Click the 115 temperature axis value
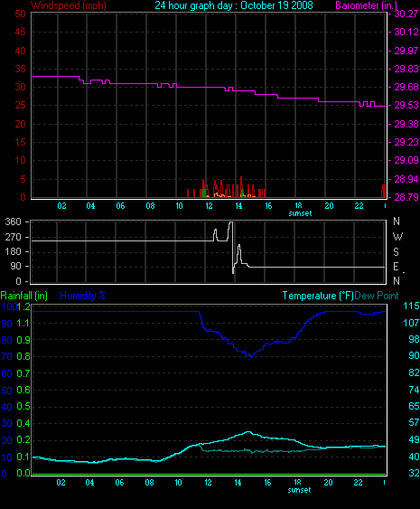 pos(411,306)
